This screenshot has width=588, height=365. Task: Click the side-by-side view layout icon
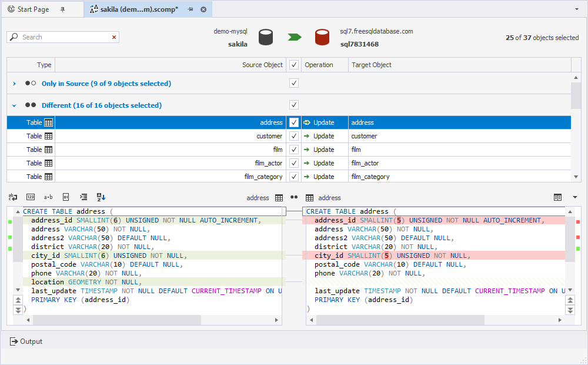[557, 198]
